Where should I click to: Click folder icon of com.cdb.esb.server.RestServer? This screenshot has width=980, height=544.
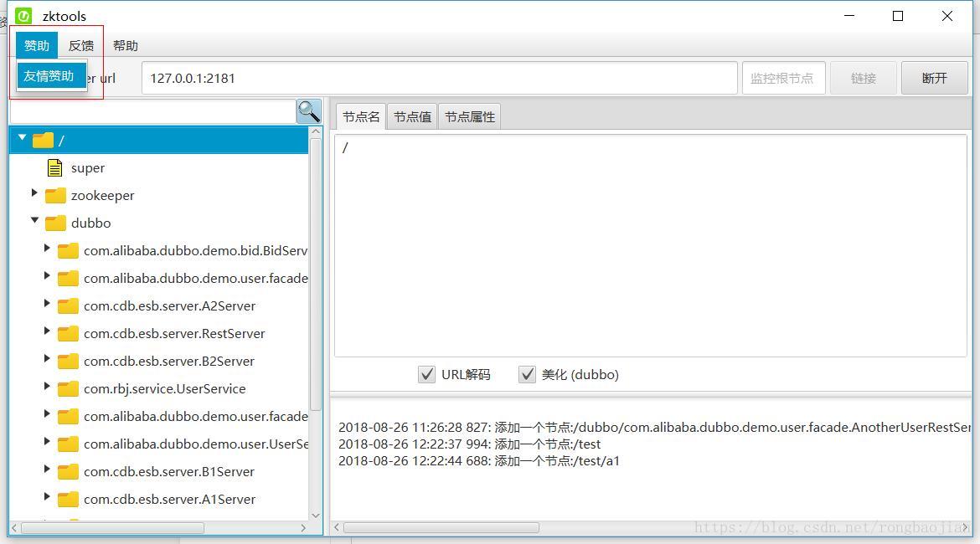click(x=68, y=334)
